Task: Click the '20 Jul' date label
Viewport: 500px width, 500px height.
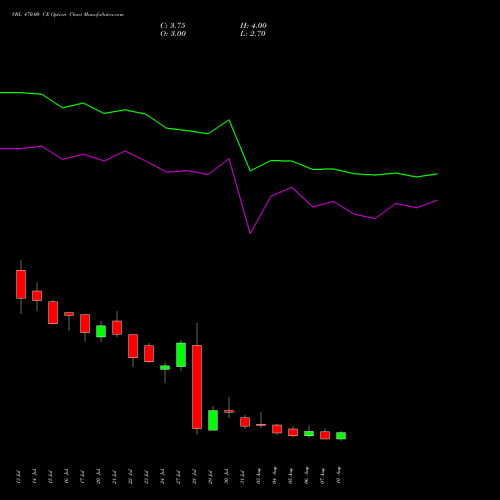Action: [98, 477]
